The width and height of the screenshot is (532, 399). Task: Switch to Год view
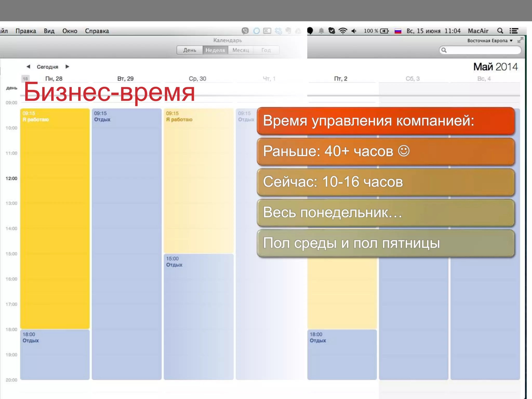266,50
